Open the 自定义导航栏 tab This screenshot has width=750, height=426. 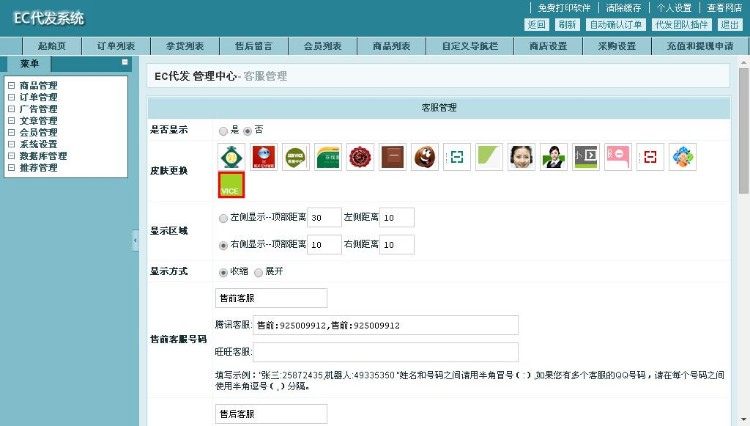470,46
